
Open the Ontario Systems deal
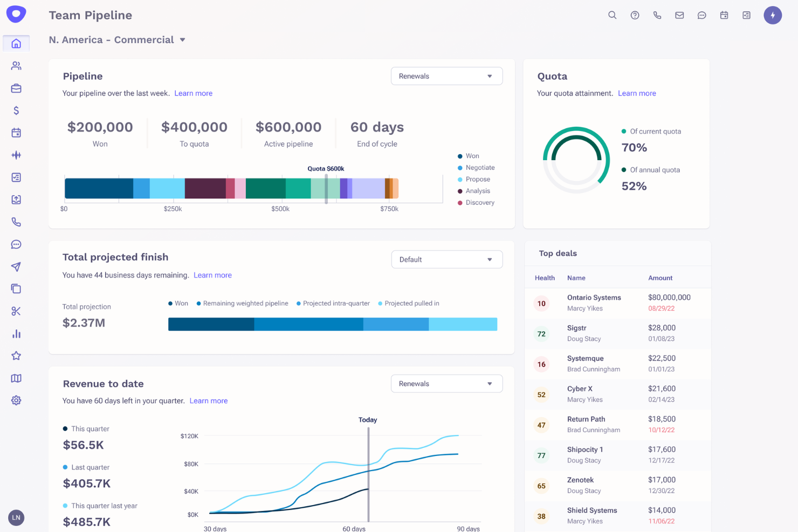[x=617, y=303]
